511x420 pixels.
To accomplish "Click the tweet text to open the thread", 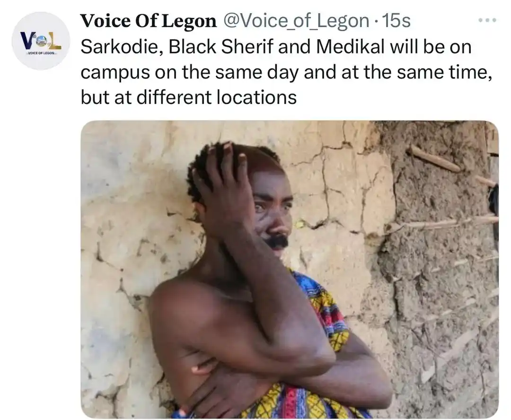I will (237, 71).
